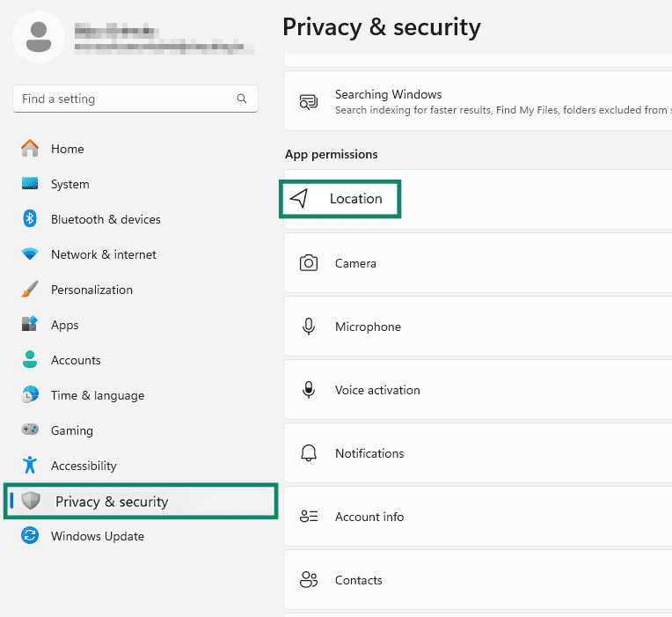Click the Privacy & security shield icon

click(31, 500)
